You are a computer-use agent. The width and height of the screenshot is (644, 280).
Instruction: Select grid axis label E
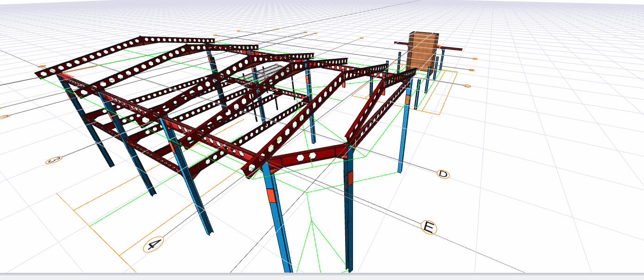429,227
